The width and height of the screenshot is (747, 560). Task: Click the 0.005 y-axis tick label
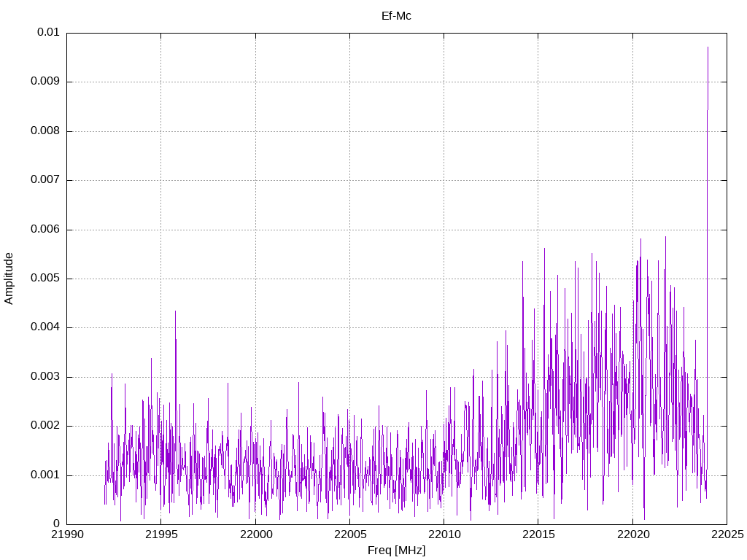coord(44,279)
